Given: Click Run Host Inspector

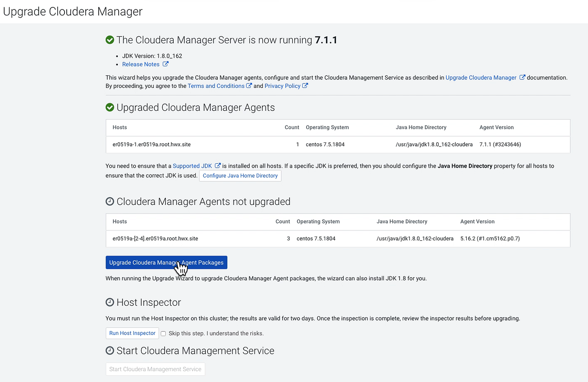Looking at the screenshot, I should click(x=132, y=333).
